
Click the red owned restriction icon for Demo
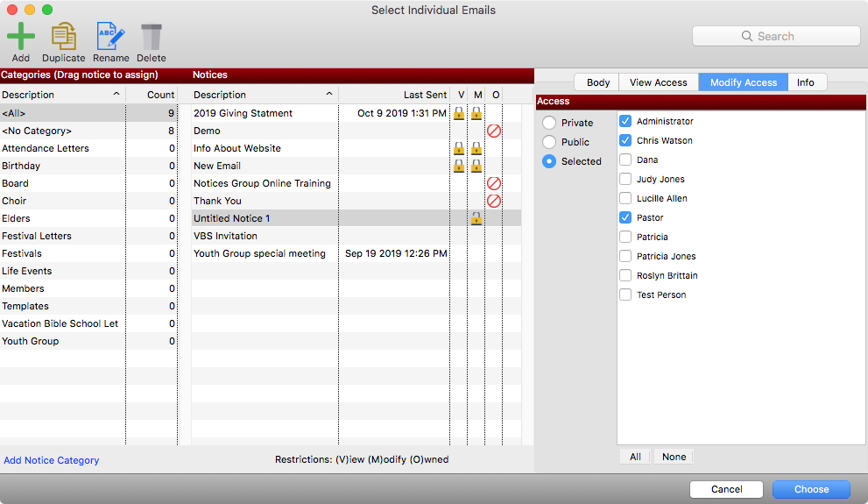coord(494,131)
